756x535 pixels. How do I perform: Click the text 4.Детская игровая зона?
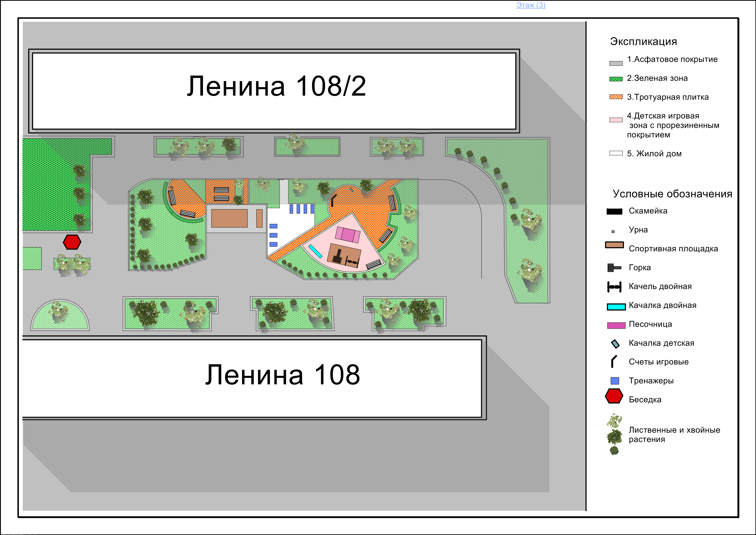673,125
